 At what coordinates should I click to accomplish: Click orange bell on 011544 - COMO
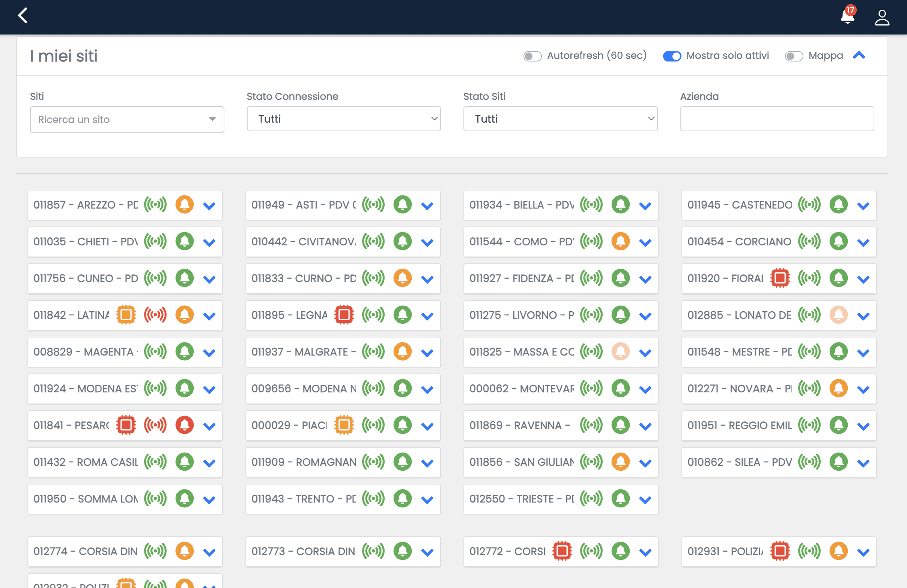(x=620, y=241)
